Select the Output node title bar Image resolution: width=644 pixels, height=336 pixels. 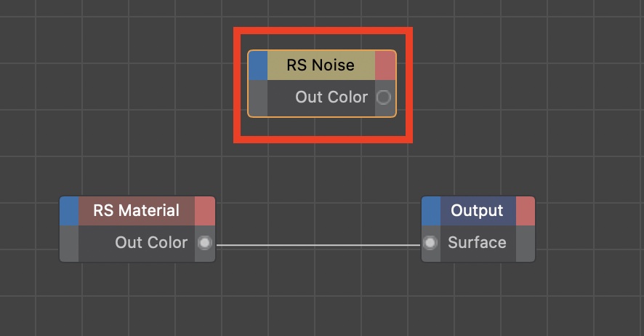[477, 211]
